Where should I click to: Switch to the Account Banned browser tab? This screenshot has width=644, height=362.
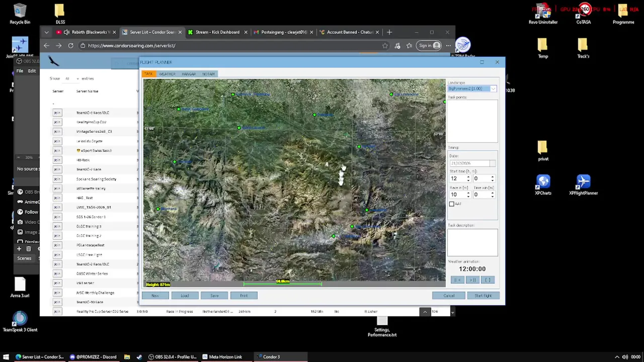tap(349, 32)
